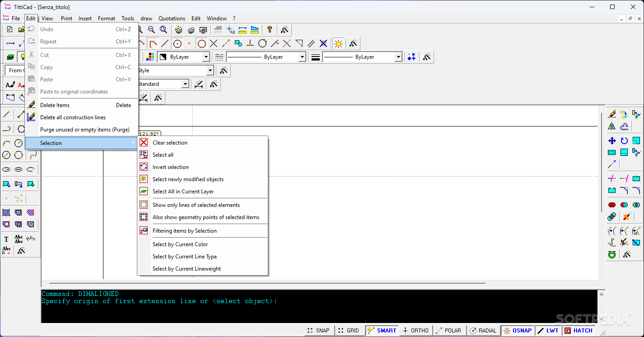The width and height of the screenshot is (644, 337).
Task: Click the drawing canvas horizontal scrollbar
Action: click(266, 283)
